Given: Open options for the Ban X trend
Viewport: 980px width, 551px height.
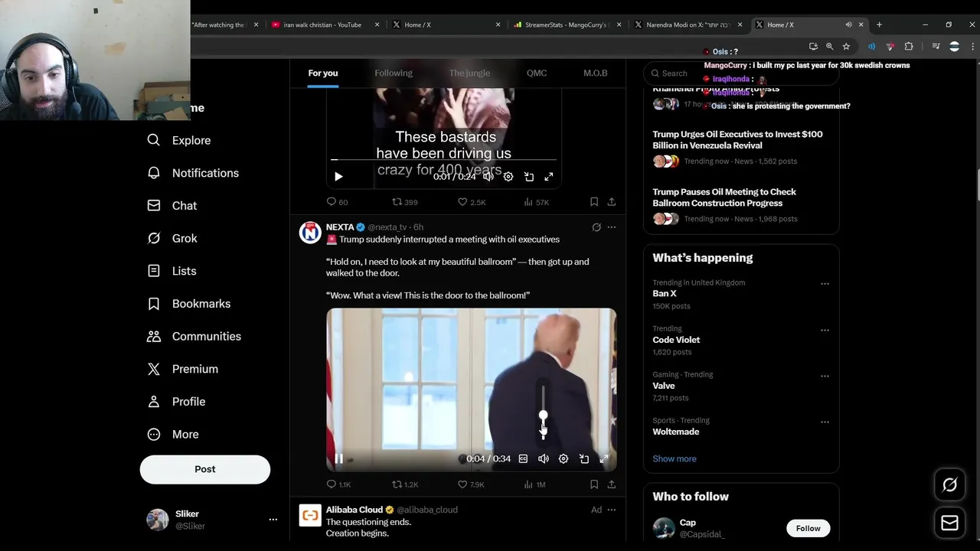Looking at the screenshot, I should (825, 284).
